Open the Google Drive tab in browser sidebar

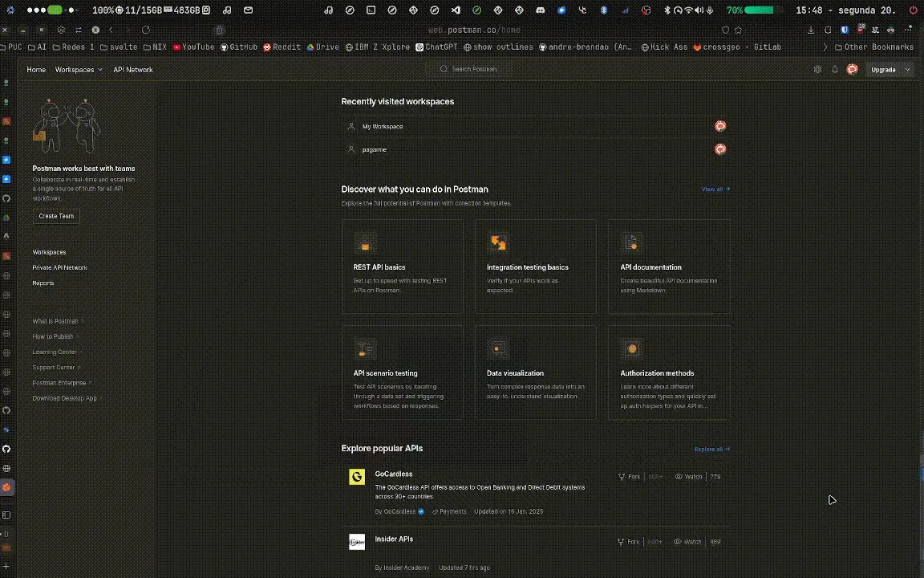coord(6,218)
